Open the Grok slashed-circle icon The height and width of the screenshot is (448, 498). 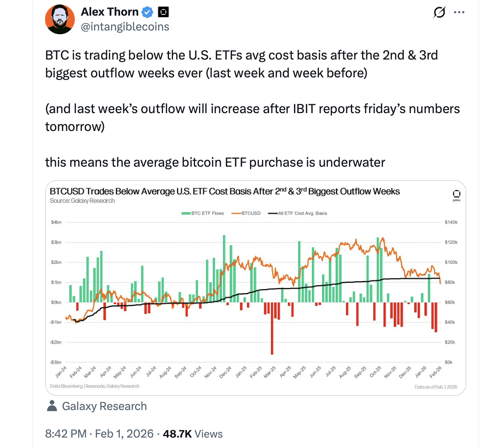pyautogui.click(x=439, y=13)
